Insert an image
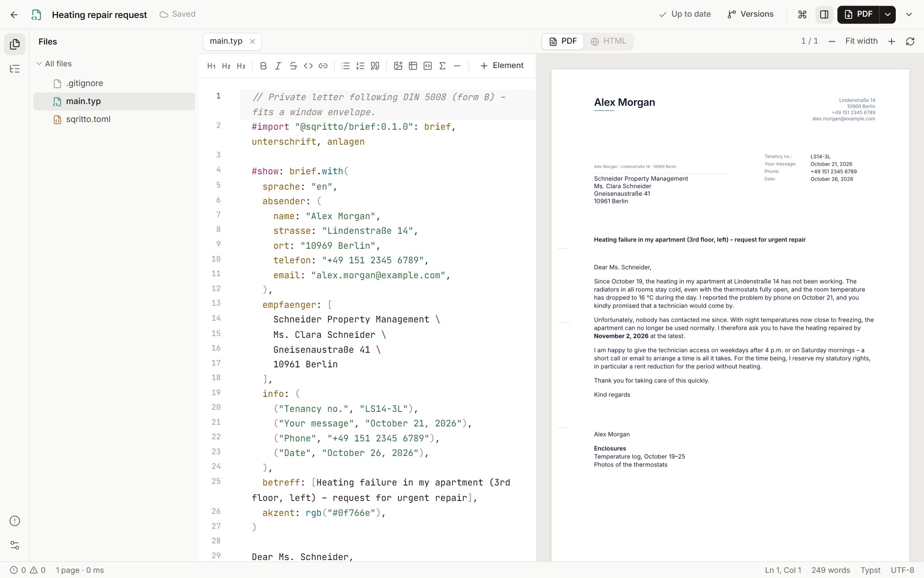Screen dimensions: 924x578 pyautogui.click(x=398, y=66)
